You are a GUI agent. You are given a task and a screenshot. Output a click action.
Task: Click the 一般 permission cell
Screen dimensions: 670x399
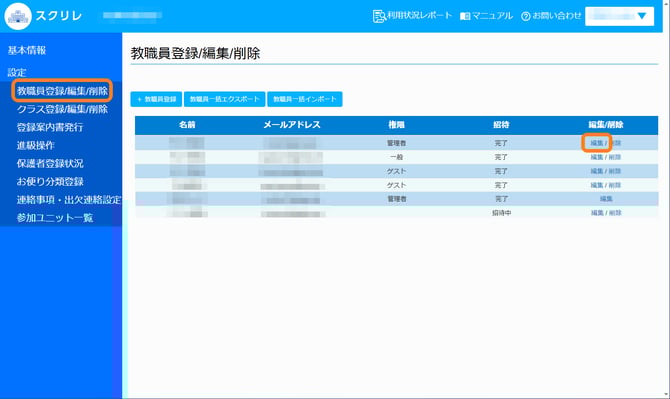click(x=397, y=157)
